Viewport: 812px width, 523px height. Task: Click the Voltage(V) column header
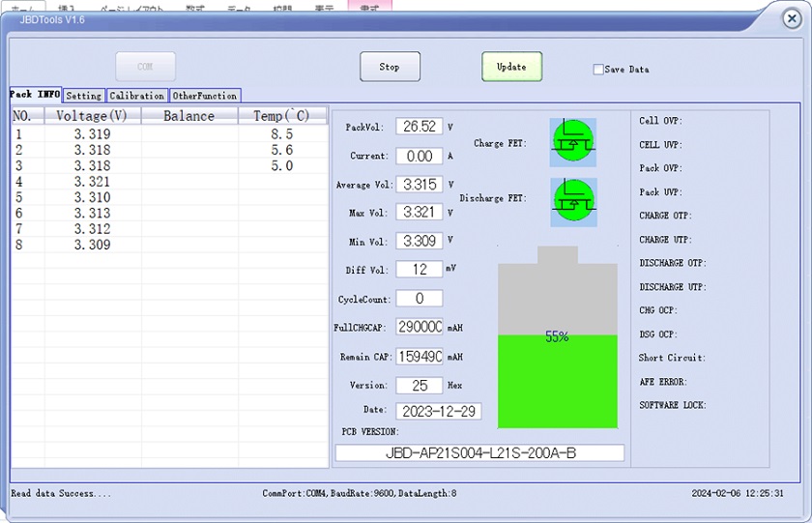[x=93, y=115]
